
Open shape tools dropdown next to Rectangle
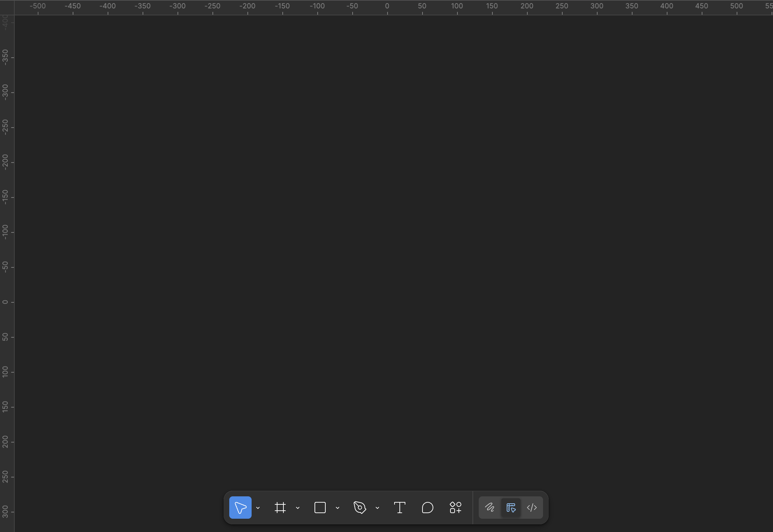tap(338, 508)
